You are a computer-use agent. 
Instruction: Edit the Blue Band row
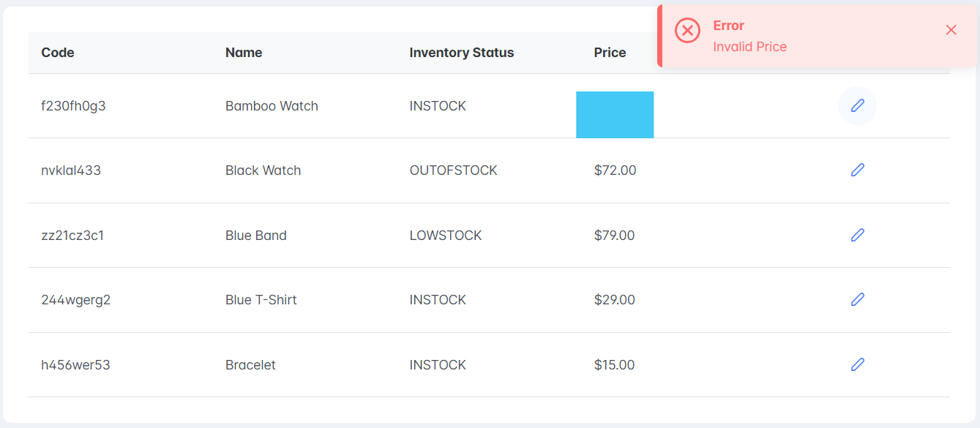tap(857, 235)
